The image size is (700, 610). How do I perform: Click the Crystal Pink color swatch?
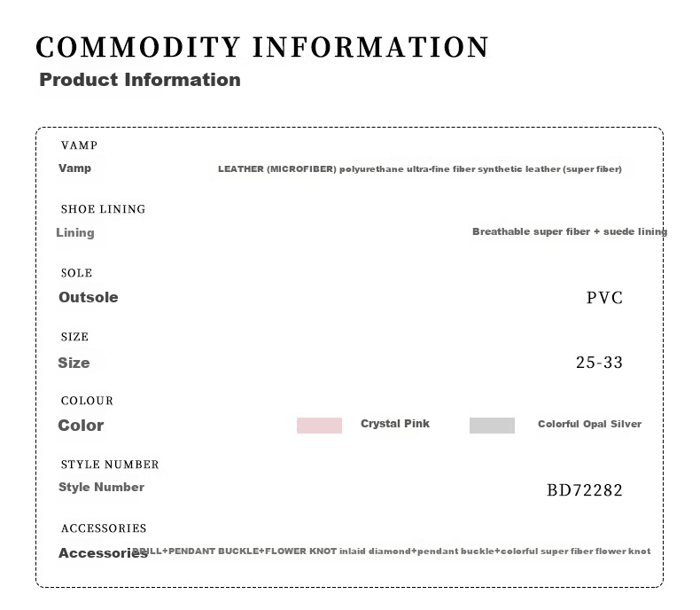tap(319, 425)
